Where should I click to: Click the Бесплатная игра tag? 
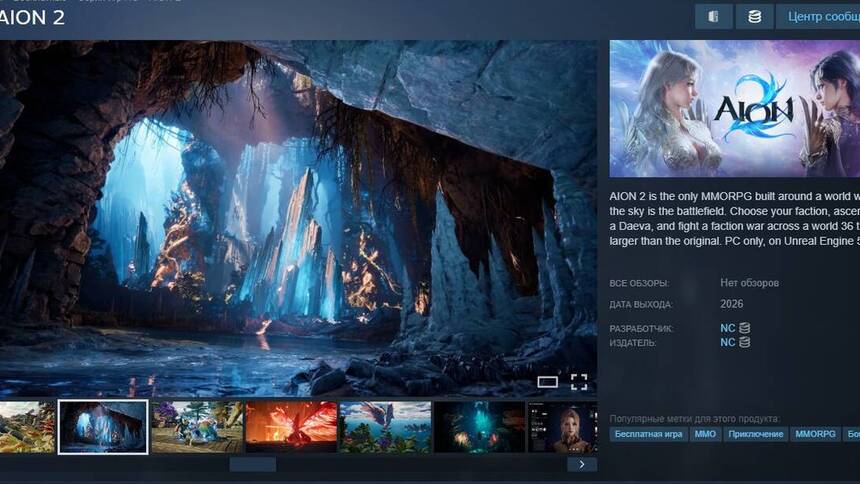click(648, 434)
